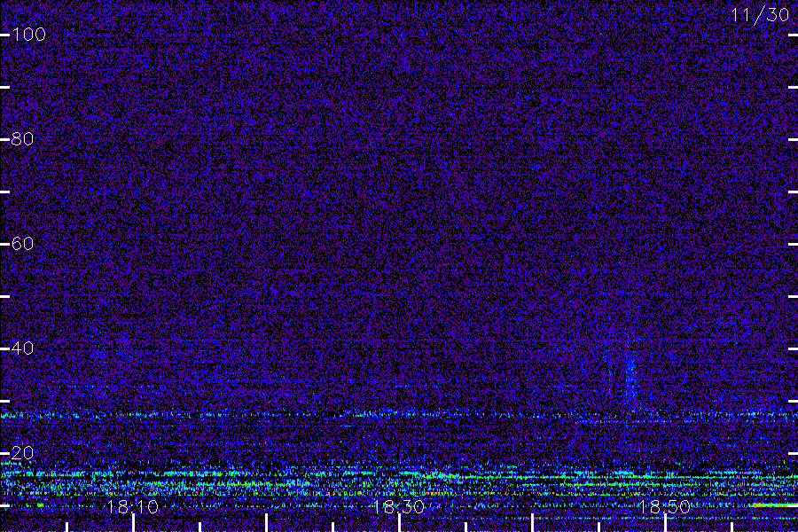
Task: Click the 20 frequency axis label
Action: (x=22, y=452)
